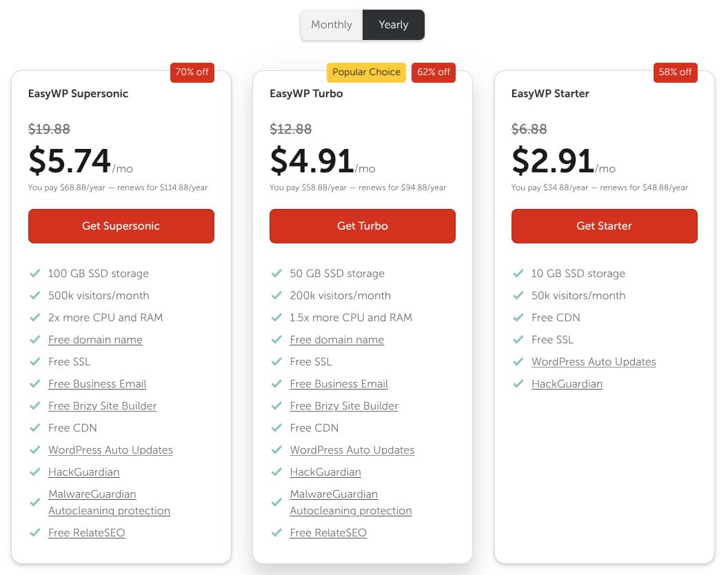
Task: Click checkmark icon beside 10 GB SSD storage
Action: (x=518, y=274)
